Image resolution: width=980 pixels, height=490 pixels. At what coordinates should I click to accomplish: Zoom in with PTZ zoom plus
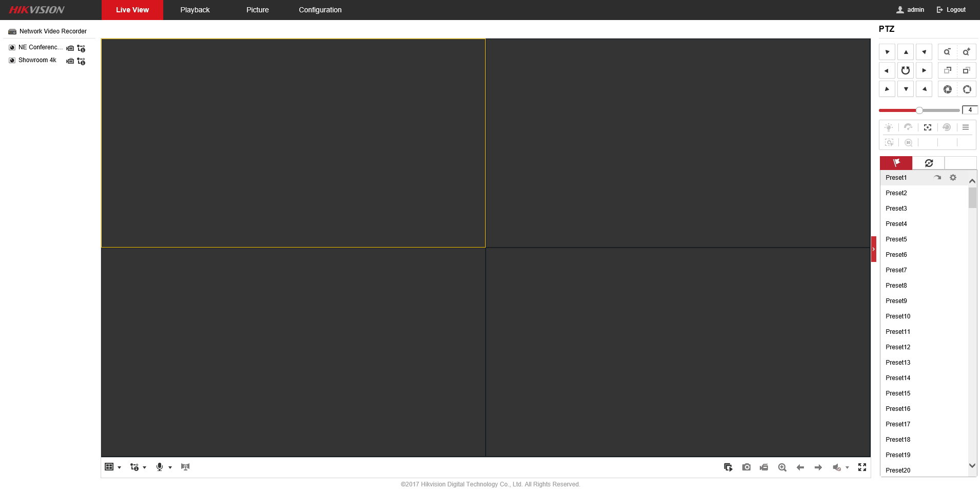(967, 52)
